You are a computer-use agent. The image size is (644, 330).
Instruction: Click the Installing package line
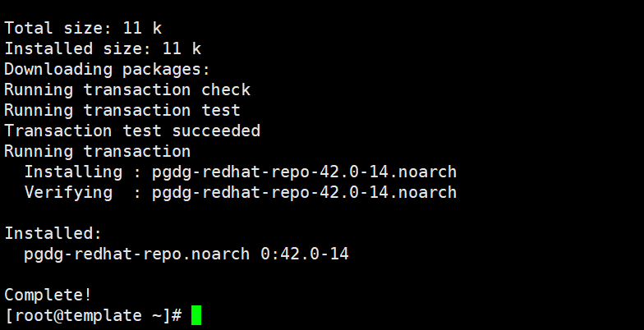coord(241,172)
